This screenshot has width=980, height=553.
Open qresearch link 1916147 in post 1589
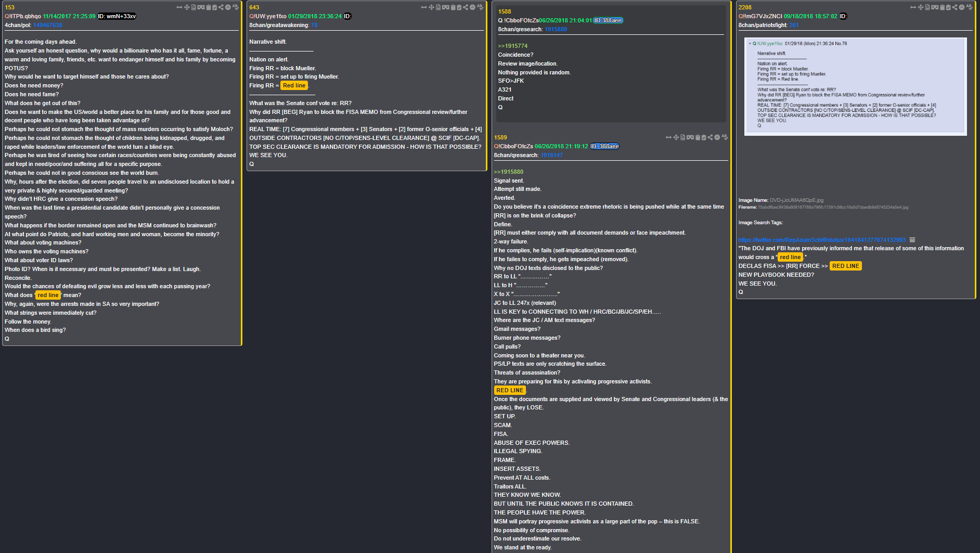(551, 155)
